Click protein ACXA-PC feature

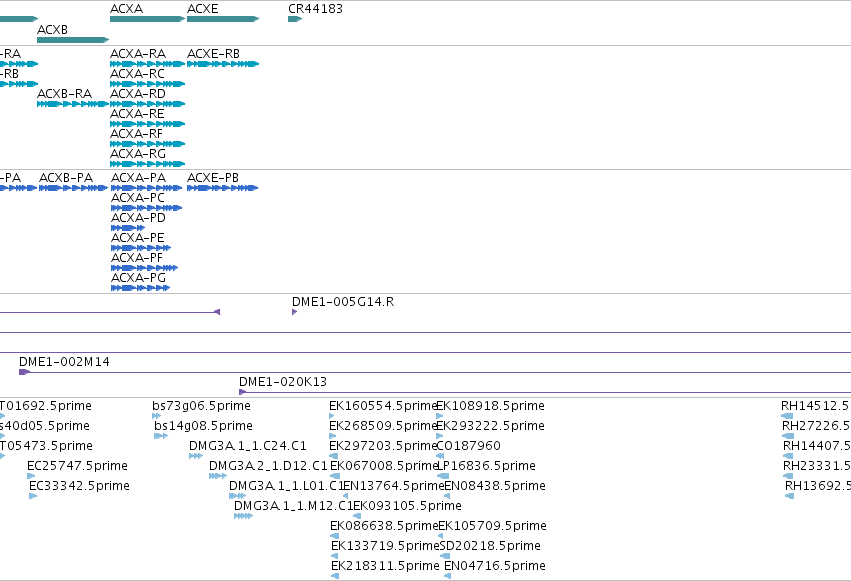click(x=147, y=208)
